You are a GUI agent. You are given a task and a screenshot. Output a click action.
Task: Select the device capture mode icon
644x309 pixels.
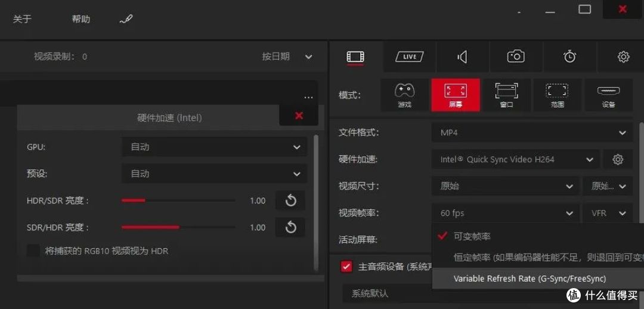[608, 95]
